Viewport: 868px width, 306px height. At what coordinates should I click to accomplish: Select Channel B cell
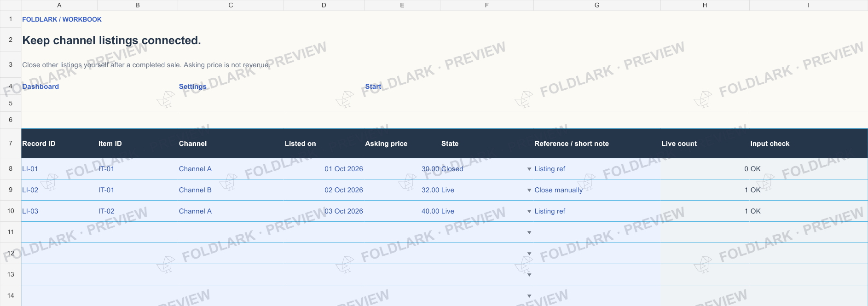point(231,190)
